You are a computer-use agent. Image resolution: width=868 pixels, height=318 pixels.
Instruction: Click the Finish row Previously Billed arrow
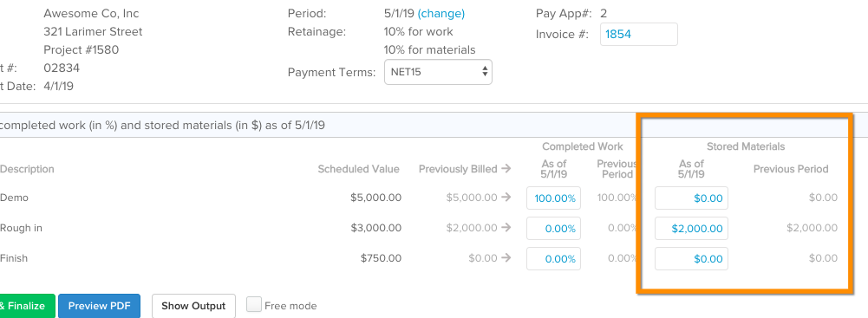pyautogui.click(x=506, y=258)
